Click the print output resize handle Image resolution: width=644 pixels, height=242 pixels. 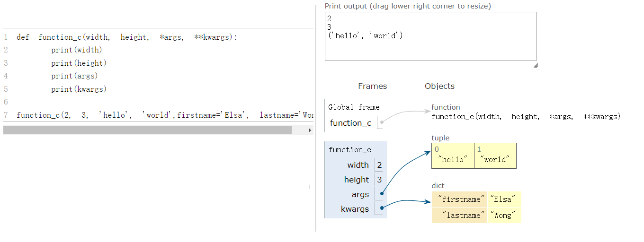(536, 66)
